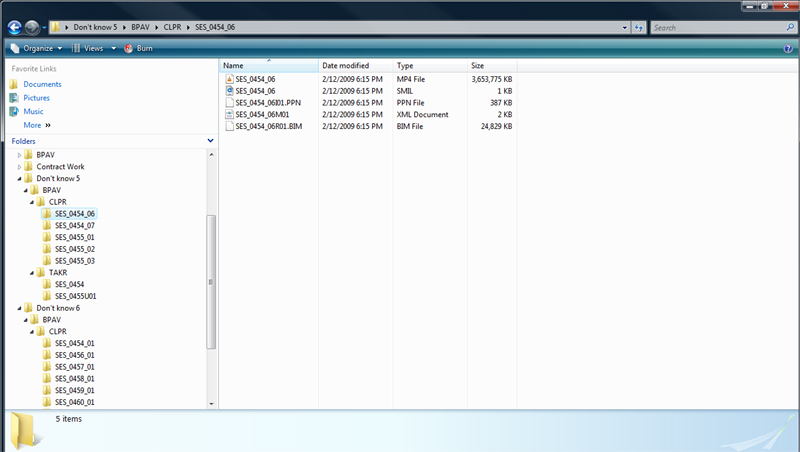This screenshot has height=452, width=800.
Task: Click the Back navigation arrow button
Action: 14,28
